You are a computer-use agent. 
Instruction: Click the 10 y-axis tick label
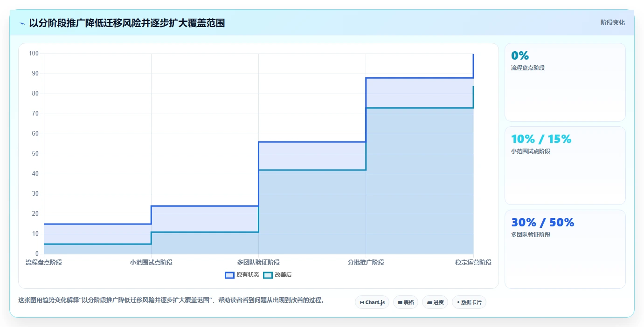(x=35, y=234)
